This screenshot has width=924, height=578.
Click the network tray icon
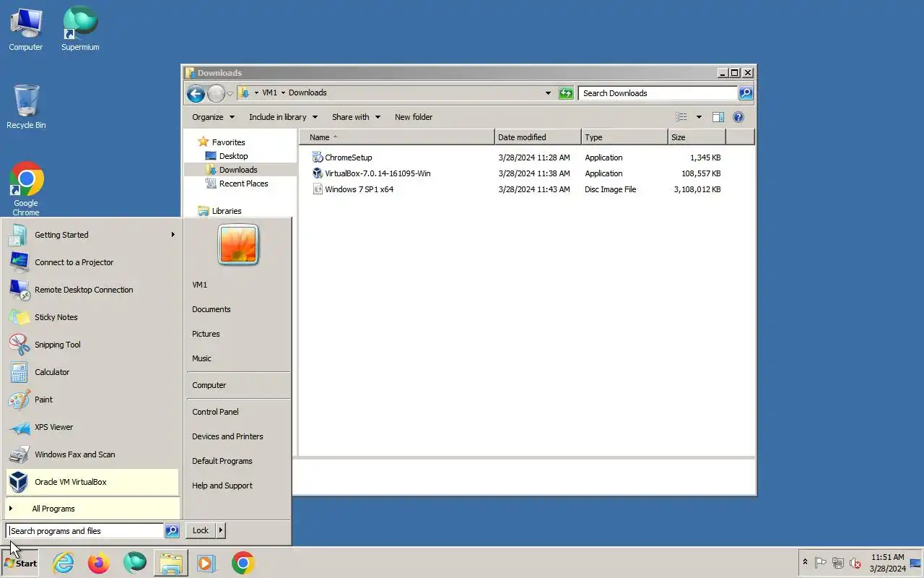coord(838,563)
